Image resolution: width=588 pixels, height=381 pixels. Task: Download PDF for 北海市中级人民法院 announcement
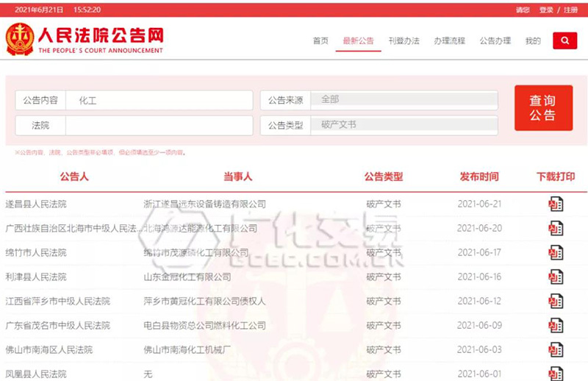pyautogui.click(x=556, y=229)
